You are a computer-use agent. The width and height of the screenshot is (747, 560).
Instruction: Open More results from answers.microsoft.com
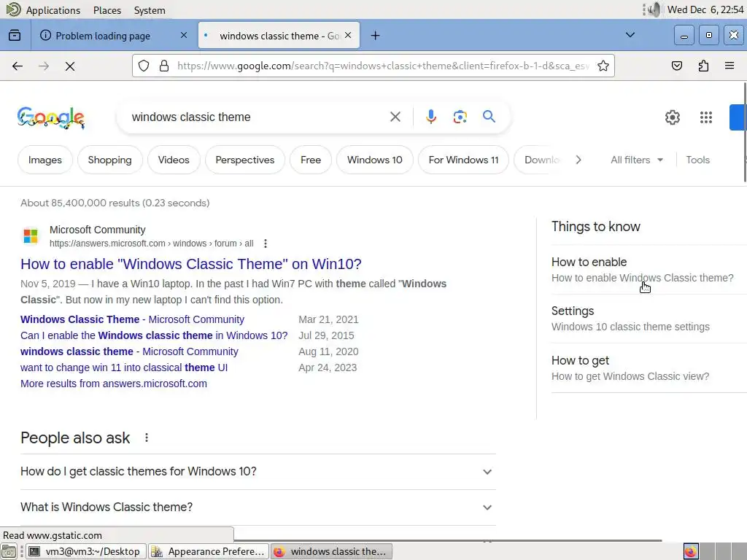point(113,384)
